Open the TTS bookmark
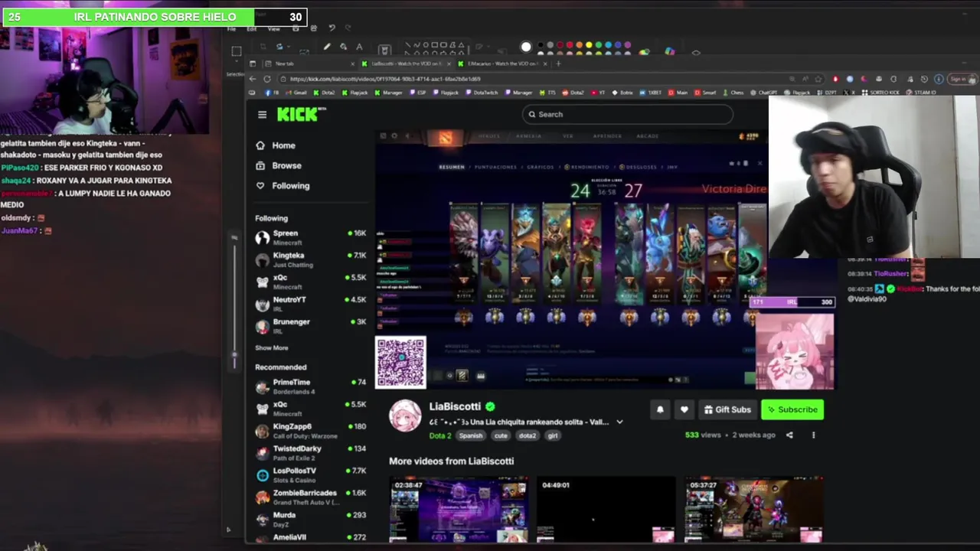Viewport: 980px width, 551px height. [x=548, y=93]
